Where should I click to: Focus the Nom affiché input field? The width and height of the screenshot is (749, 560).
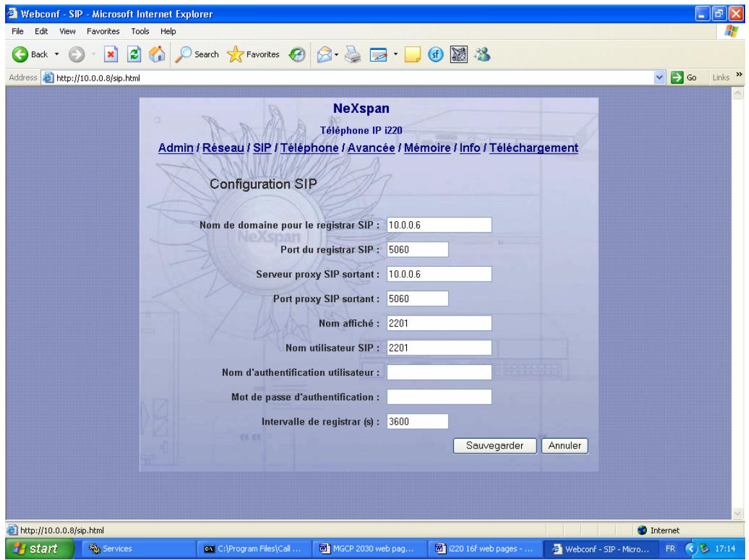pyautogui.click(x=440, y=323)
